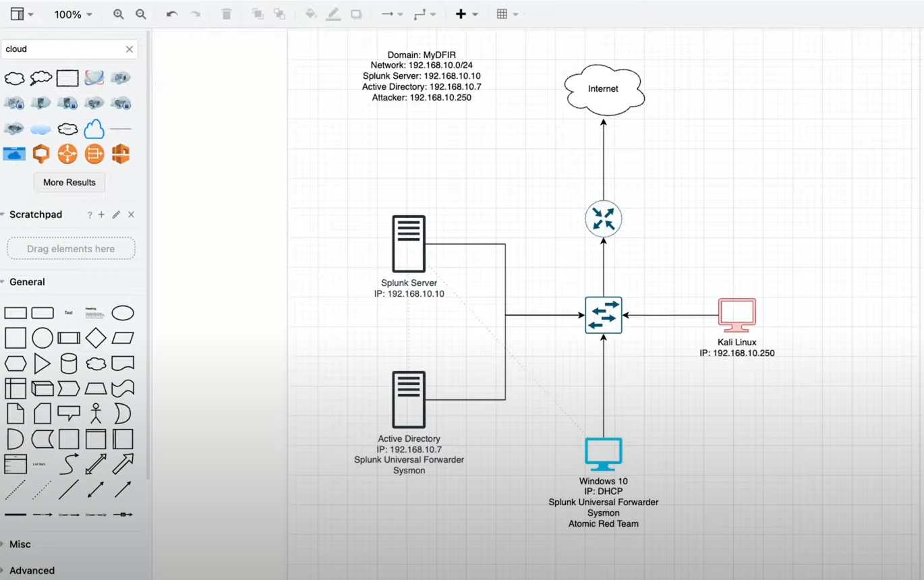
Task: Open the view layout dropdown in toolbar
Action: click(x=22, y=14)
